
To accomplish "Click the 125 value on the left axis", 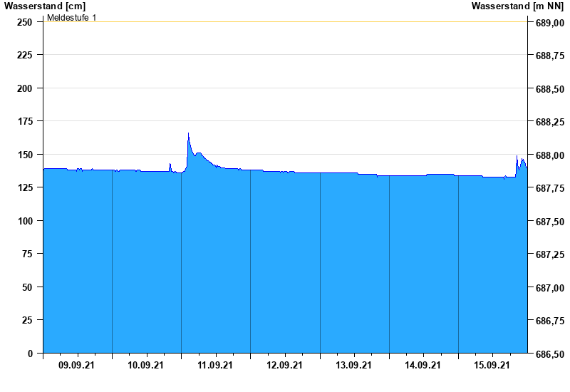I will [25, 187].
